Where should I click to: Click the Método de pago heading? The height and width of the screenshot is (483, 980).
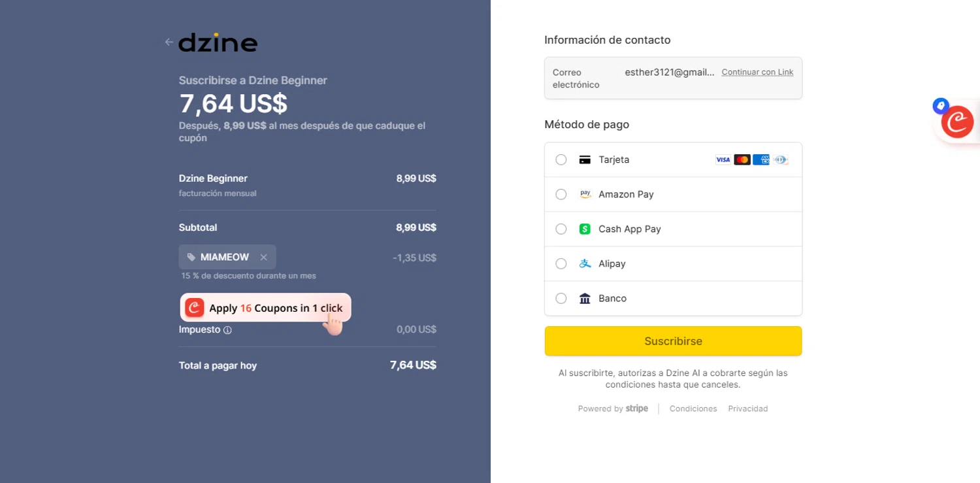587,124
